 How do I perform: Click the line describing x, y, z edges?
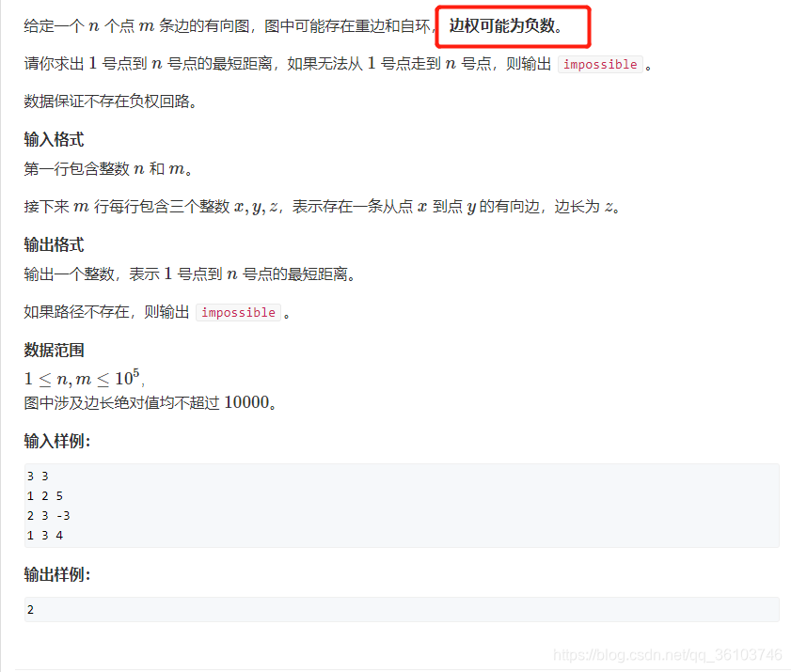point(322,206)
